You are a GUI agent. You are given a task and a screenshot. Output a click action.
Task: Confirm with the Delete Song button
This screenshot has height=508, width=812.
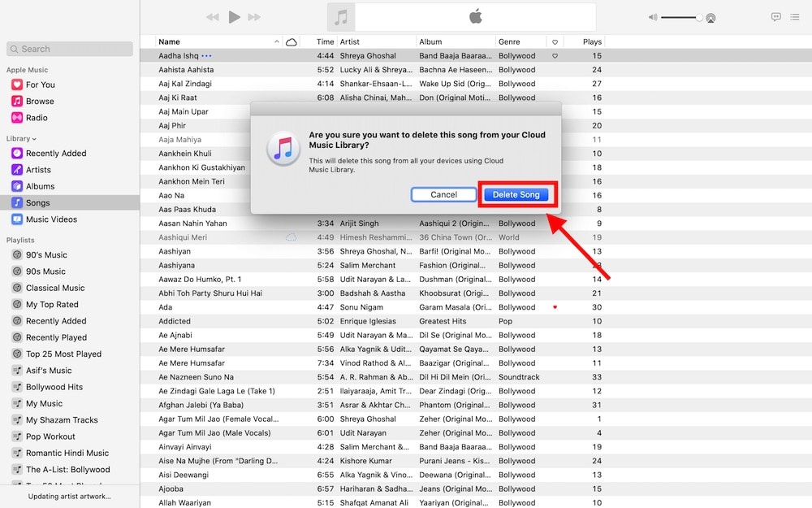pyautogui.click(x=517, y=194)
